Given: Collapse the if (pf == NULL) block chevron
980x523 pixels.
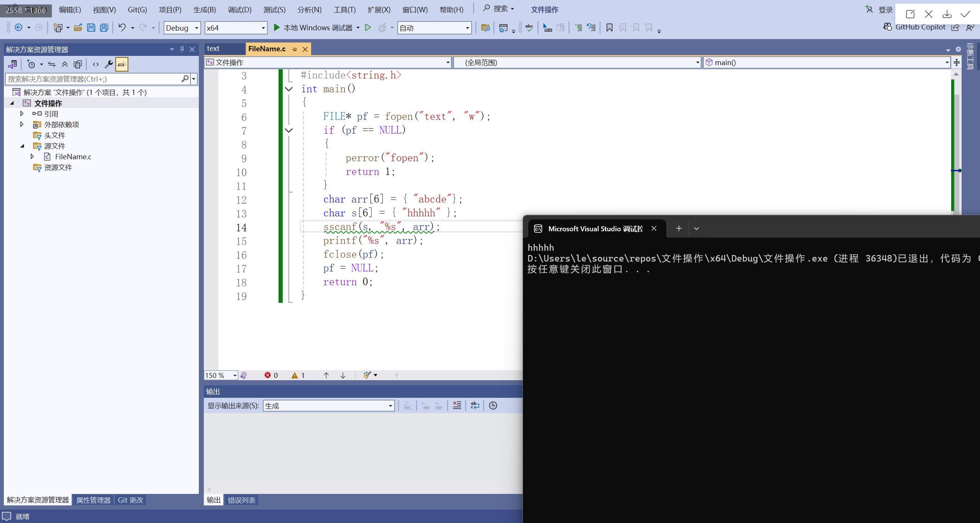Looking at the screenshot, I should pyautogui.click(x=289, y=130).
